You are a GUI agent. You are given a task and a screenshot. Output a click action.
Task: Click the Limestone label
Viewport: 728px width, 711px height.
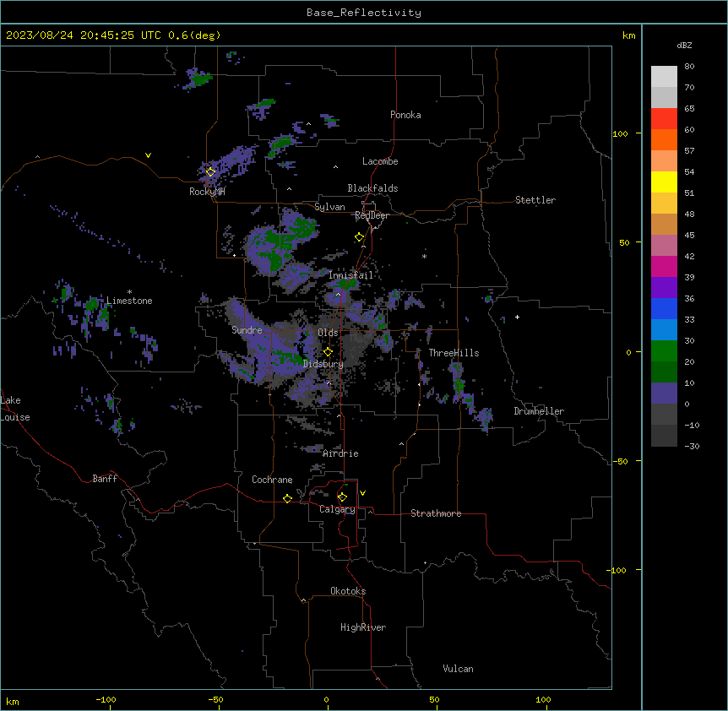pos(129,301)
